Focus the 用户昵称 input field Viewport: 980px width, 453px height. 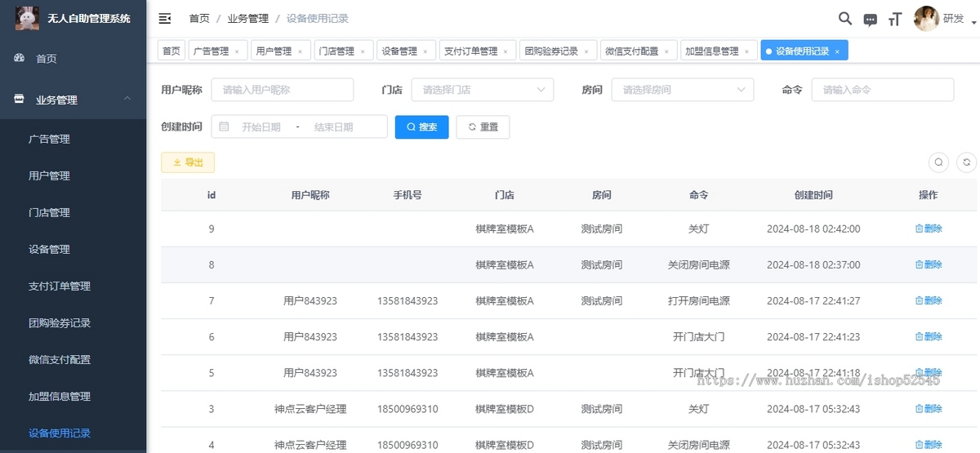[283, 90]
